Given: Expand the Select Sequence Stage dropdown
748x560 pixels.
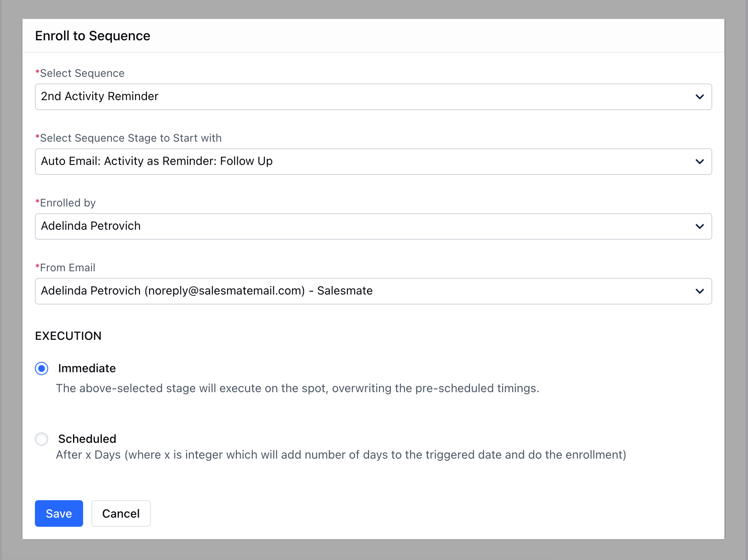Looking at the screenshot, I should [373, 162].
